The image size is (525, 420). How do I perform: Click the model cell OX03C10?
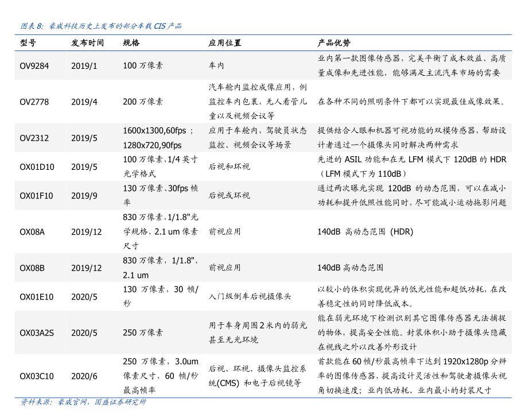click(x=37, y=376)
